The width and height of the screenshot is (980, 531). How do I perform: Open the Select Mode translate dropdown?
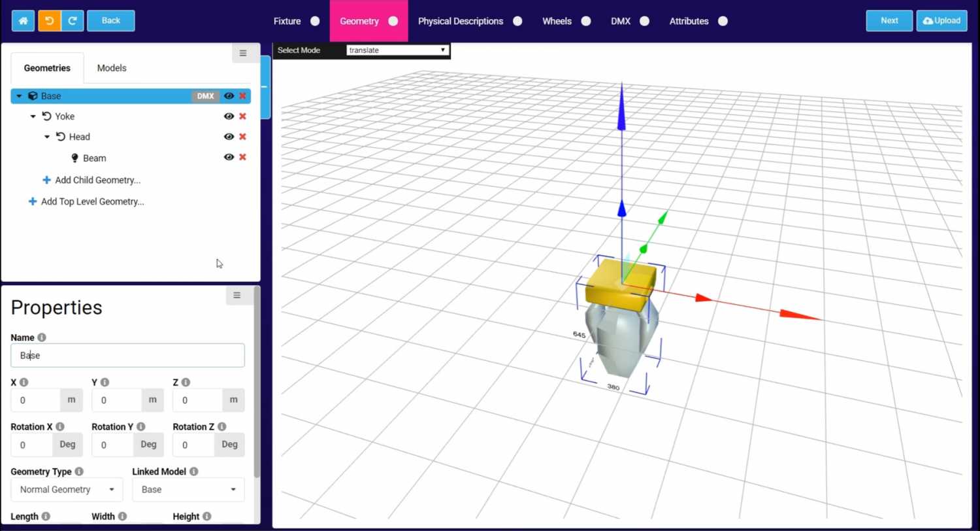(x=397, y=50)
